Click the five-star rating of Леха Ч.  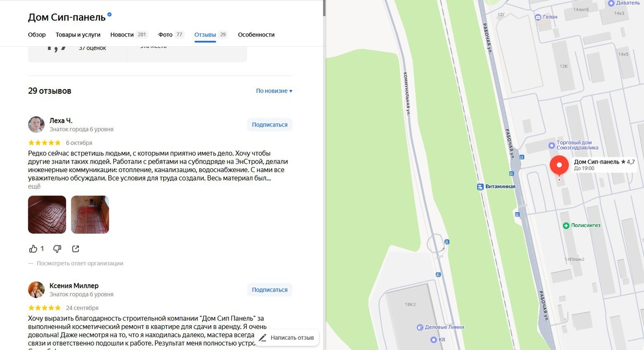coord(45,143)
